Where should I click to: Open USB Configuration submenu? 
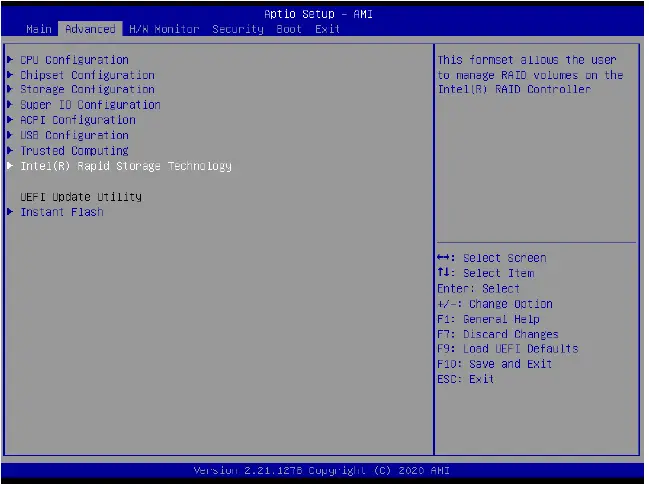click(75, 135)
